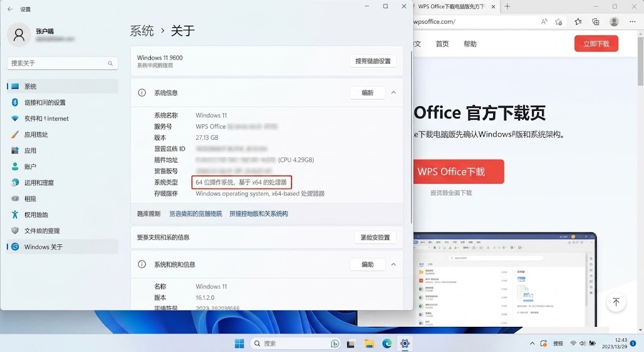Open the first blue related link under system info
This screenshot has width=644, height=352.
(196, 214)
